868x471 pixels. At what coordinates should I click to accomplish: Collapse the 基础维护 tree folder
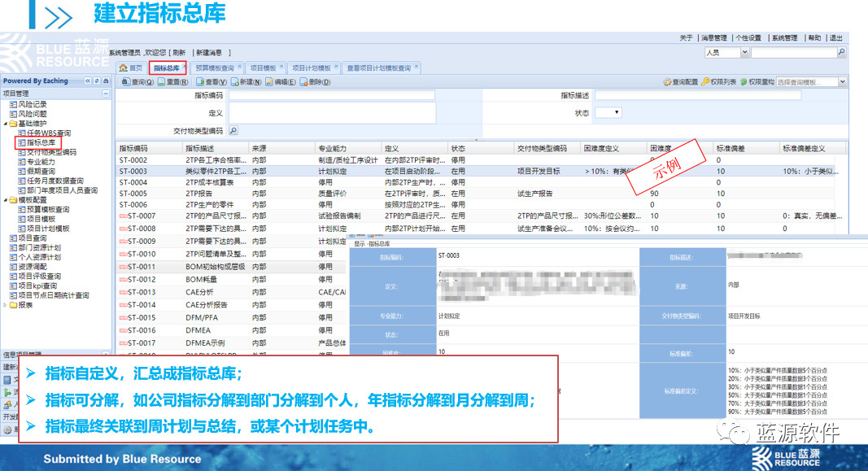coord(4,124)
